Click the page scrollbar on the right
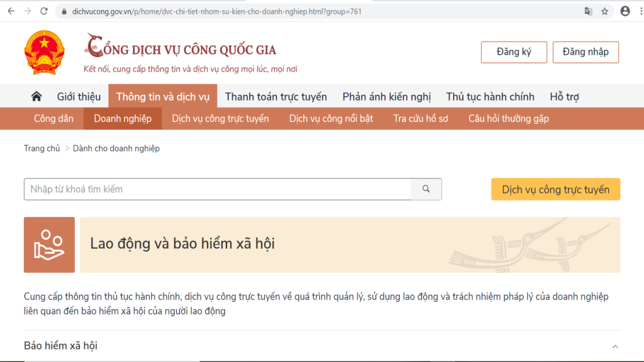Image resolution: width=644 pixels, height=362 pixels. [x=640, y=189]
